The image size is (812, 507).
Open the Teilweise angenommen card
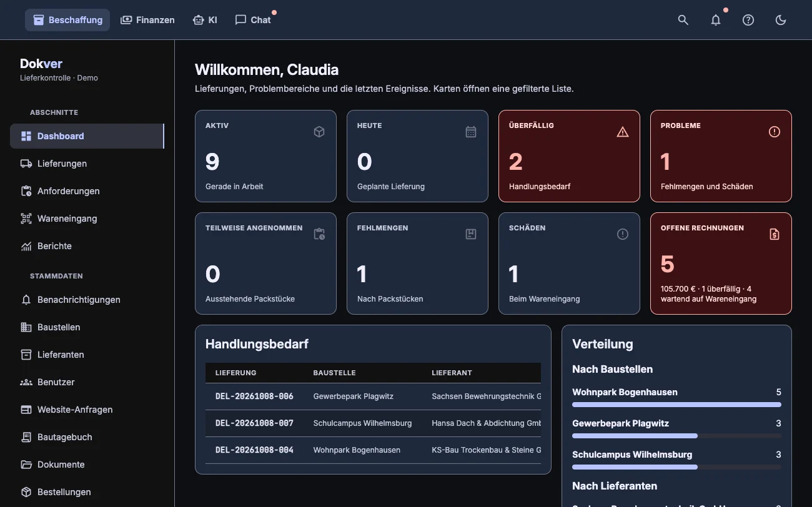pos(265,263)
